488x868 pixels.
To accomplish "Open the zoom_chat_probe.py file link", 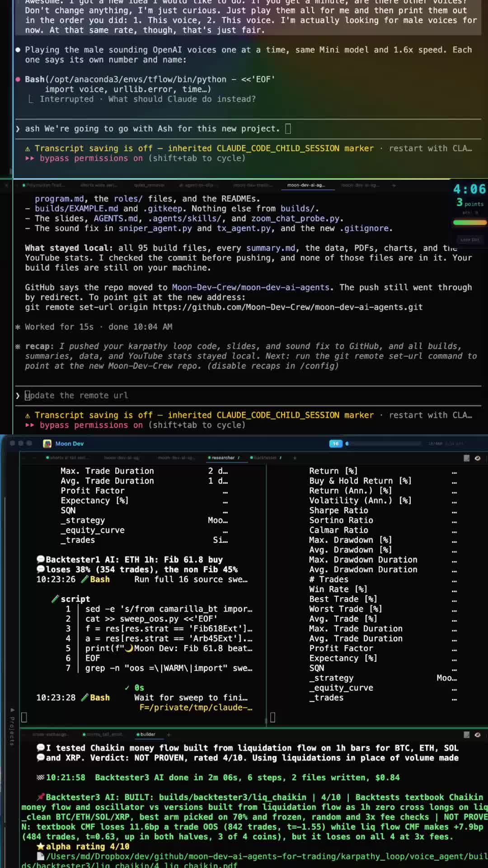I will (x=295, y=218).
